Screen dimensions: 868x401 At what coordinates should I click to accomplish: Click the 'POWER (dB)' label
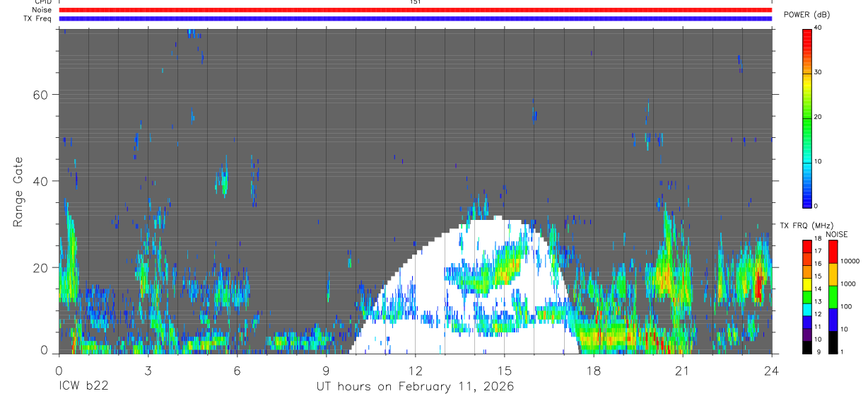(x=807, y=15)
